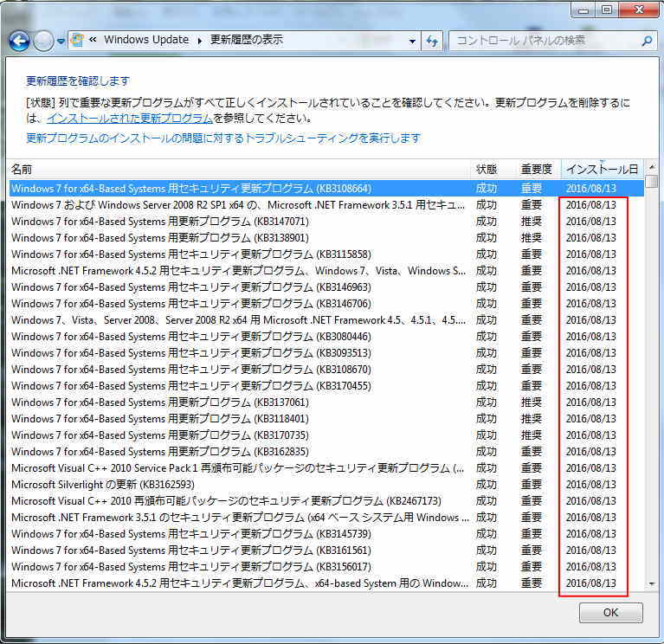
Task: Click the scrollbar up arrow
Action: pos(652,167)
